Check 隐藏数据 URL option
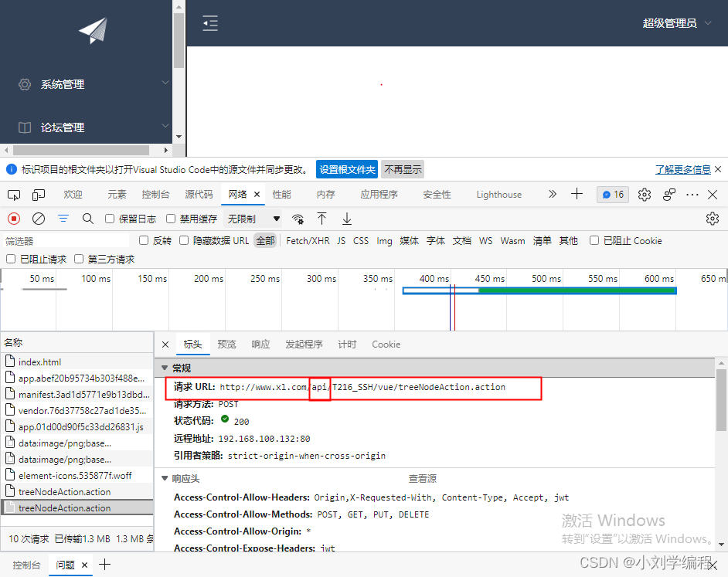 (184, 240)
